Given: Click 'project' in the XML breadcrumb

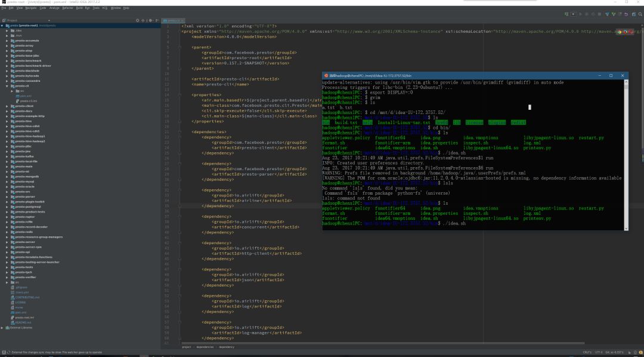Looking at the screenshot, I should [x=187, y=347].
